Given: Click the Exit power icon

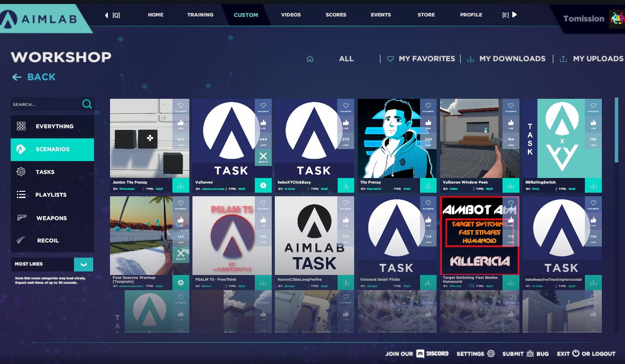Looking at the screenshot, I should pyautogui.click(x=576, y=353).
